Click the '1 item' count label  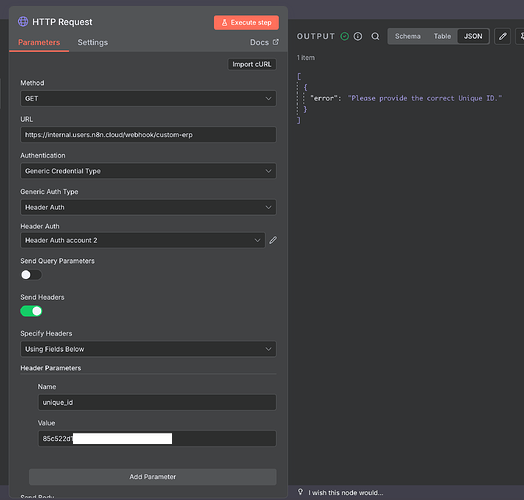pyautogui.click(x=306, y=57)
